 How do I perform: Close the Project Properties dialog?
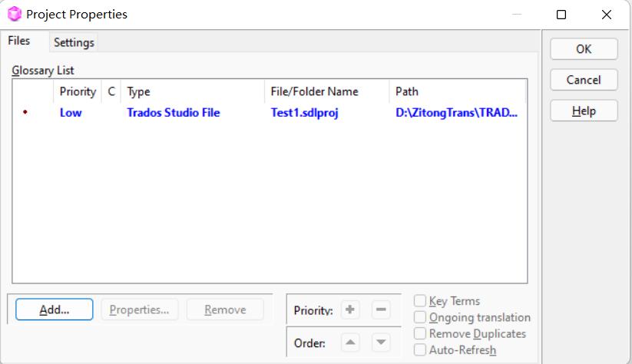coord(606,15)
